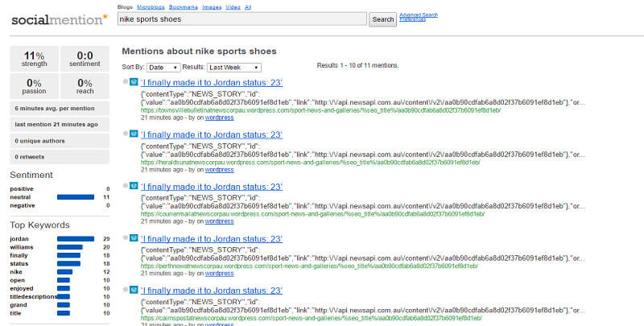Switch to Microblogs category

point(151,7)
